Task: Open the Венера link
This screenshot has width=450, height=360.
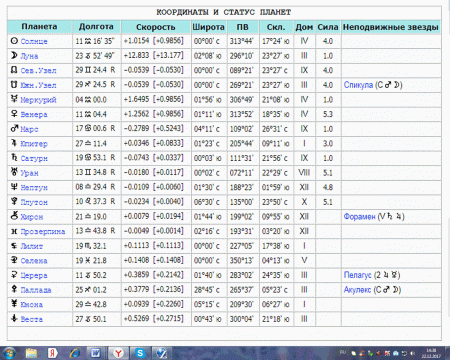Action: tap(34, 115)
